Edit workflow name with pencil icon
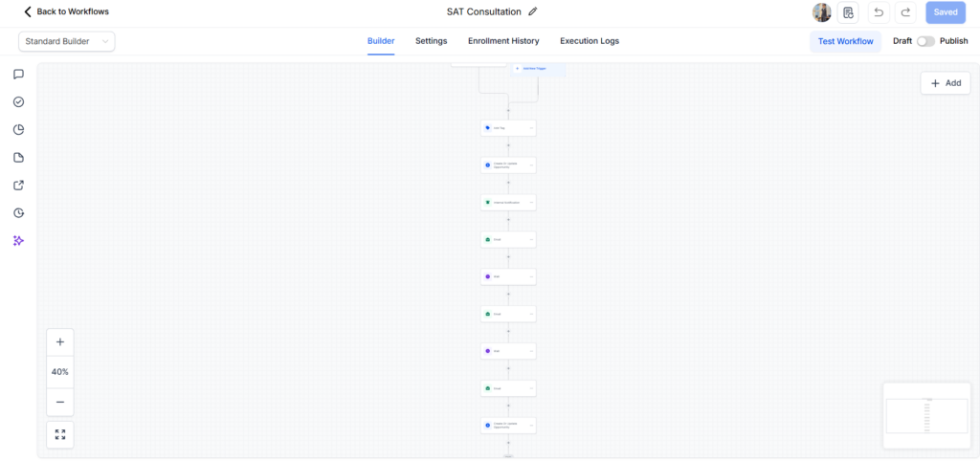 coord(532,11)
